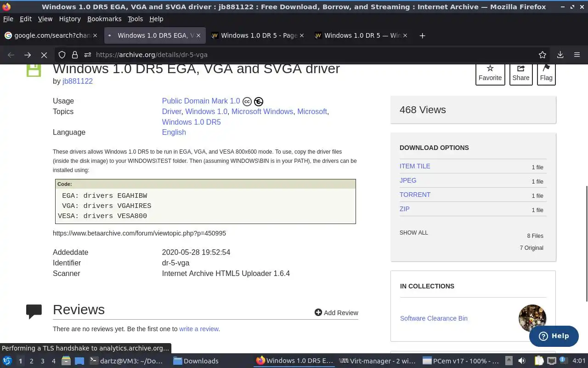Download the TORRENT option
This screenshot has width=588, height=368.
pyautogui.click(x=415, y=195)
